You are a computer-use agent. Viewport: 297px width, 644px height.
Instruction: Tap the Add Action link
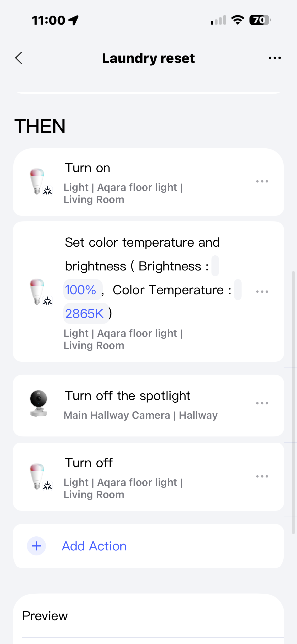click(94, 546)
